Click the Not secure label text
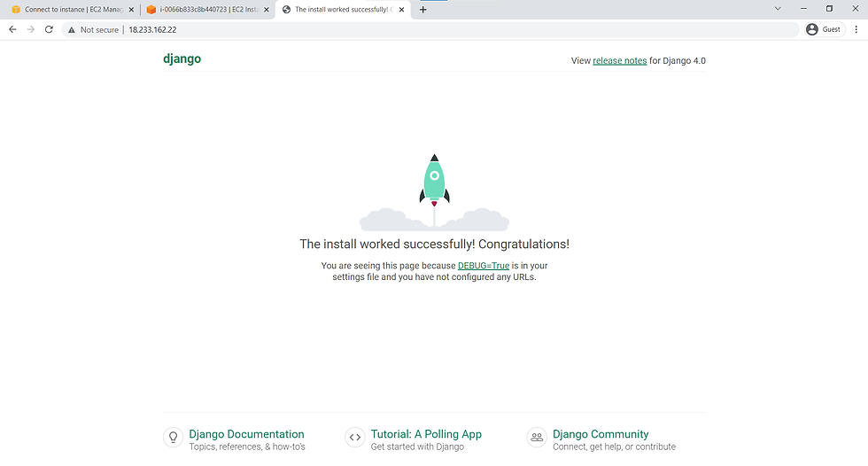 point(99,30)
